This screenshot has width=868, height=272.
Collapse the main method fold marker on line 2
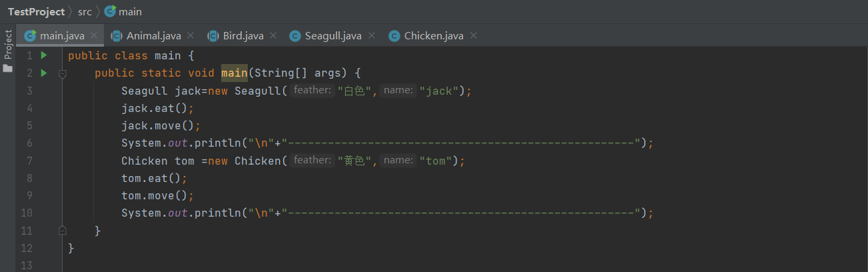(62, 73)
